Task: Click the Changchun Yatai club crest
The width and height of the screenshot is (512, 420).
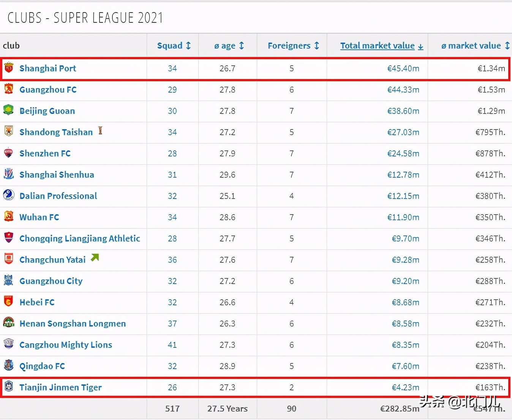Action: tap(9, 259)
